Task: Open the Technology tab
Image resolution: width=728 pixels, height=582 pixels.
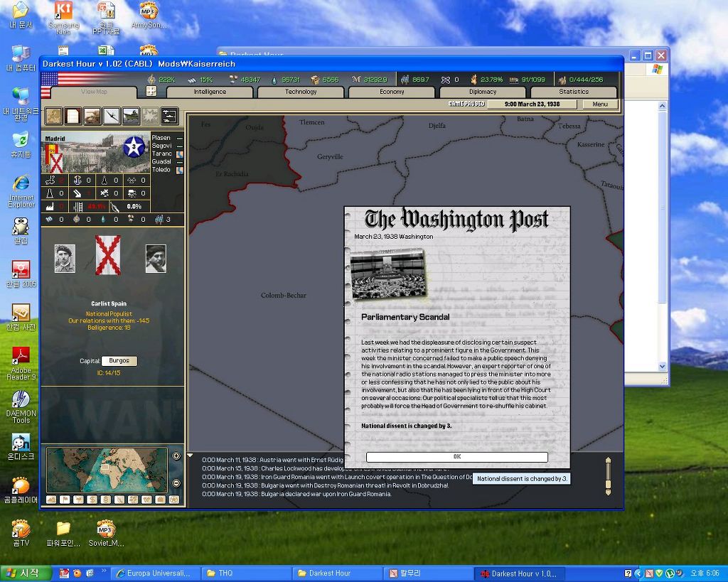Action: tap(301, 92)
